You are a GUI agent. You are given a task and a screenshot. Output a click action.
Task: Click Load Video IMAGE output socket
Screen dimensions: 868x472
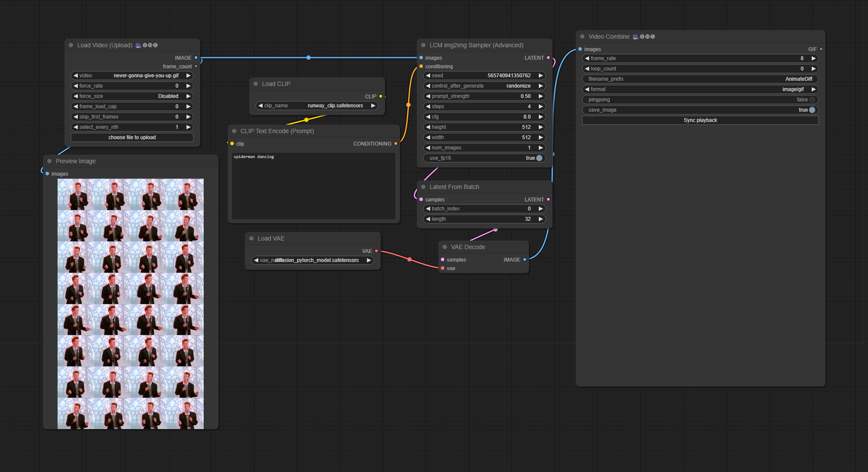pos(196,58)
